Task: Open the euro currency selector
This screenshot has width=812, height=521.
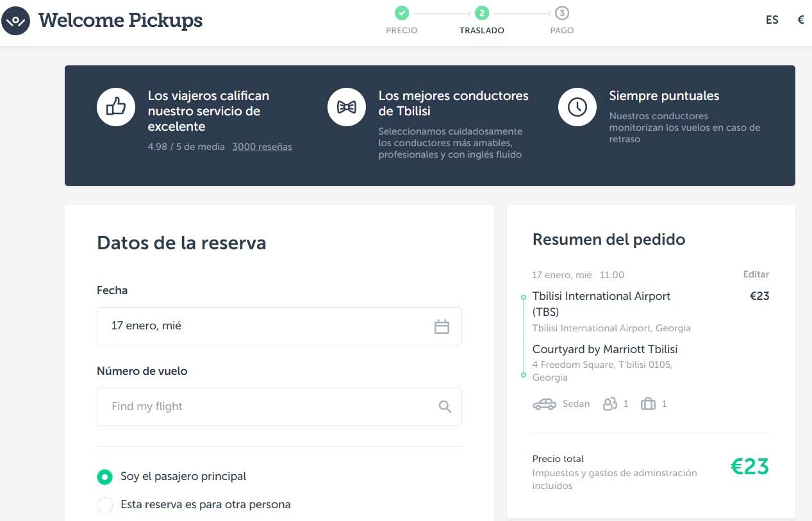Action: [800, 20]
